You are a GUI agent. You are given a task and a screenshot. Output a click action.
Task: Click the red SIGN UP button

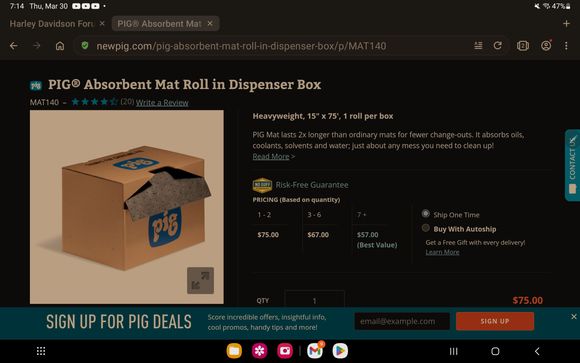495,321
